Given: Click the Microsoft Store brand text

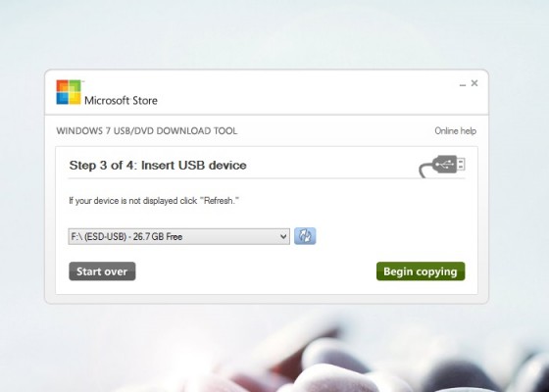Looking at the screenshot, I should pos(121,100).
